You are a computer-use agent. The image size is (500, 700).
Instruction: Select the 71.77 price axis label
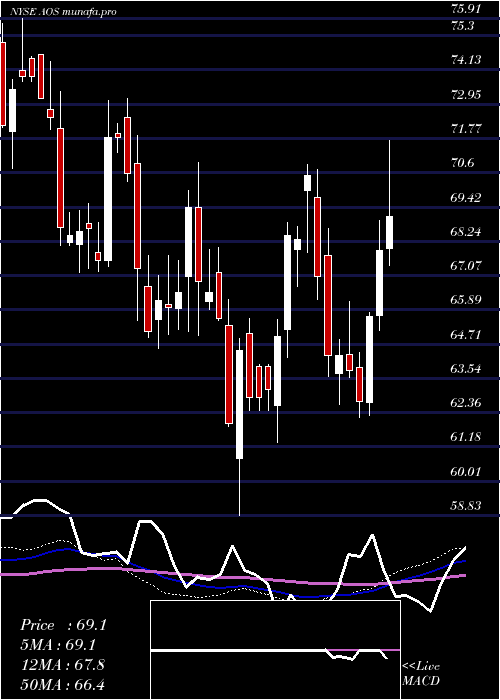click(x=466, y=129)
